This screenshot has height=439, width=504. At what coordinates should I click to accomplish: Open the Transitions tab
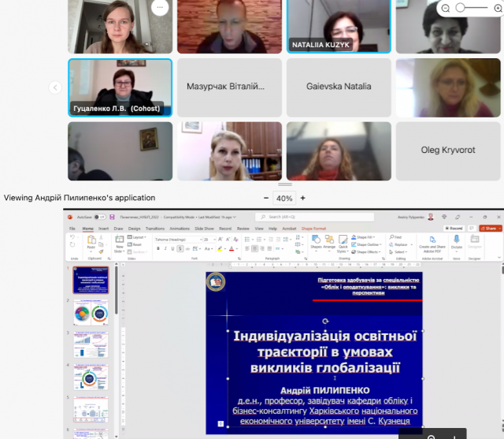point(155,229)
